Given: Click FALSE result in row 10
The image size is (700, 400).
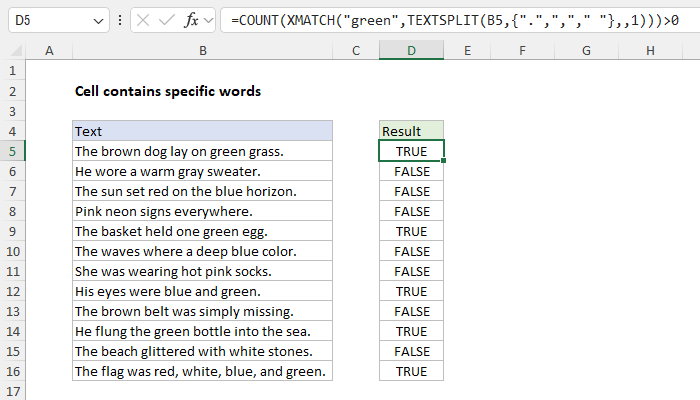Looking at the screenshot, I should click(411, 251).
